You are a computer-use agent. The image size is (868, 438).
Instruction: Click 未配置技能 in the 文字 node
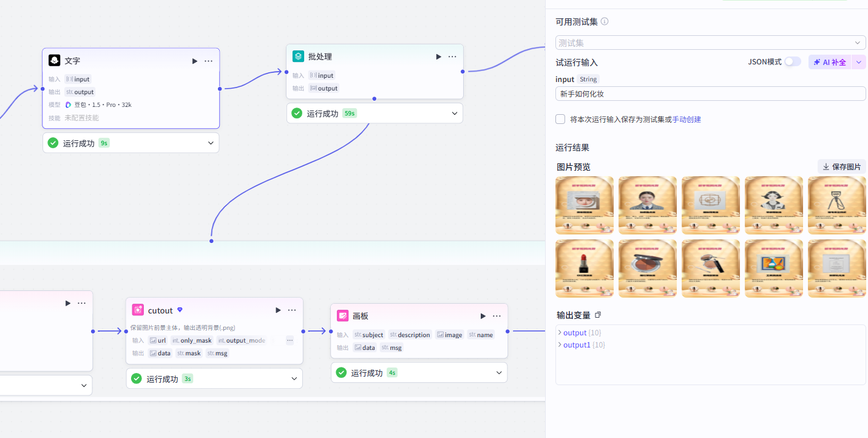click(81, 118)
